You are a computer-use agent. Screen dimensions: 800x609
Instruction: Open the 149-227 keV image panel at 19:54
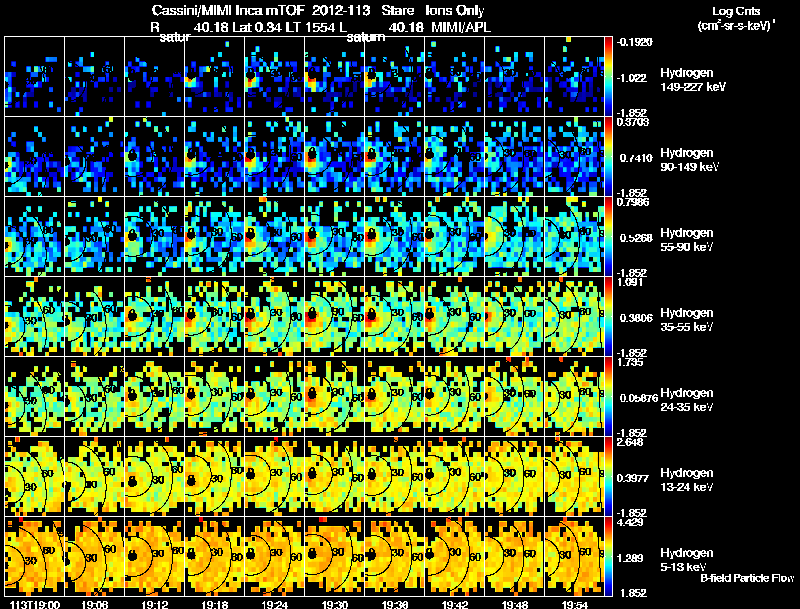pos(574,77)
